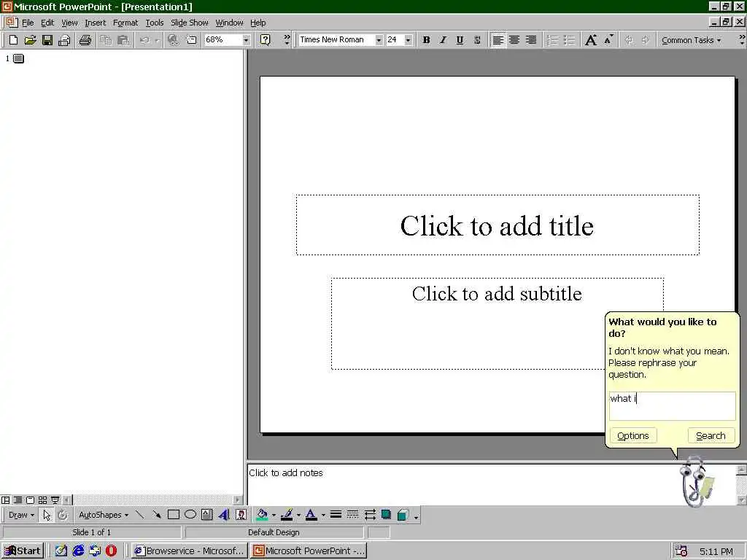
Task: Switch to Slide View
Action: [30, 500]
